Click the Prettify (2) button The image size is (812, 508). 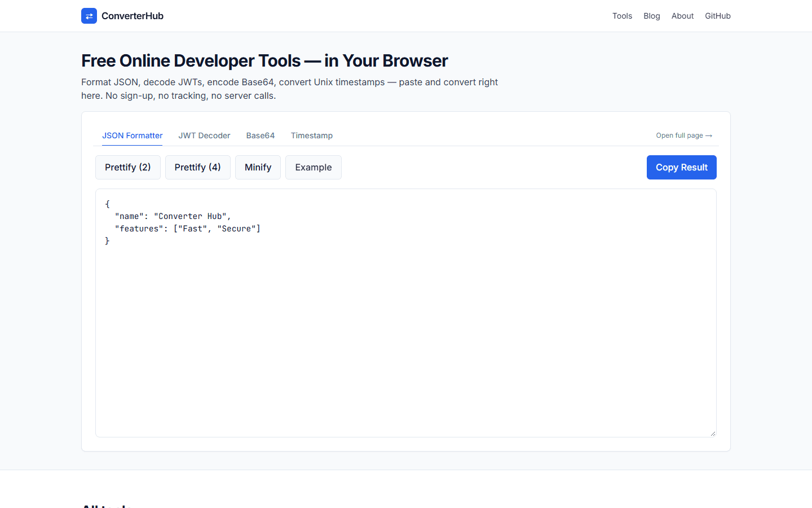[128, 167]
